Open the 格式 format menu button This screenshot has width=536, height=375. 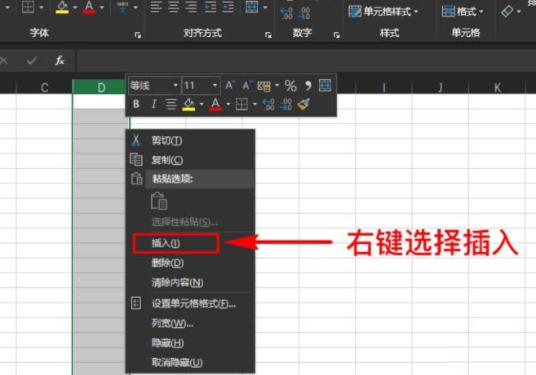[x=462, y=12]
